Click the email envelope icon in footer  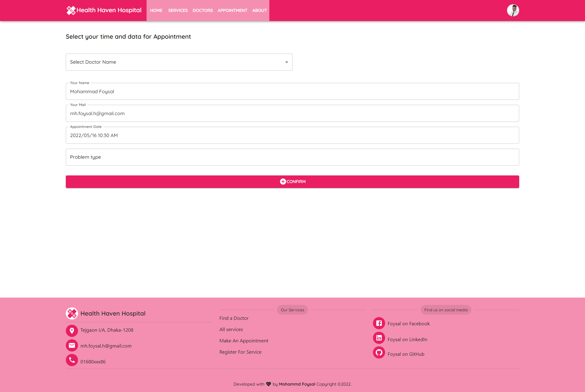[72, 345]
